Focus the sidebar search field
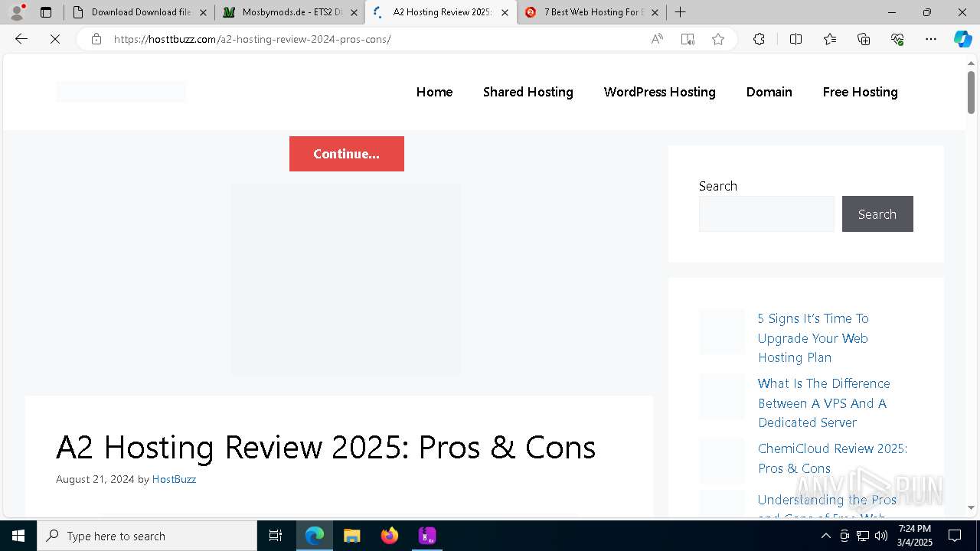This screenshot has width=980, height=551. [x=766, y=214]
